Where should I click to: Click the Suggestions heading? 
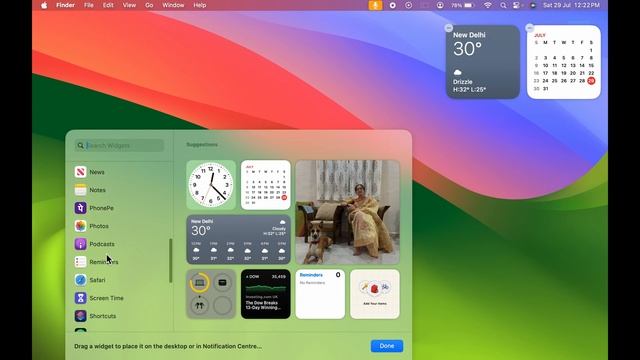202,144
